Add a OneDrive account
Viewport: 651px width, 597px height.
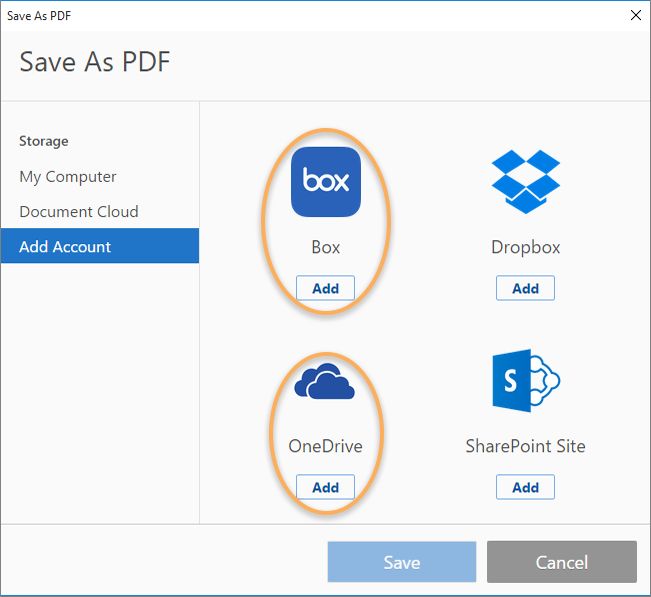click(x=326, y=487)
